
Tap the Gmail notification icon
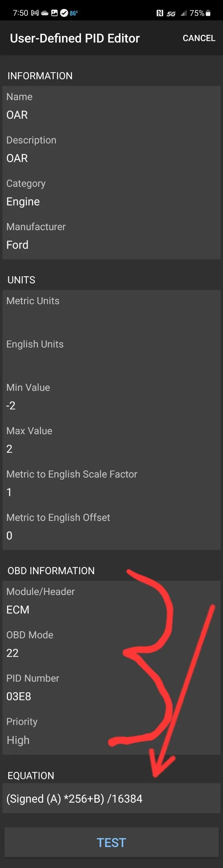point(35,13)
